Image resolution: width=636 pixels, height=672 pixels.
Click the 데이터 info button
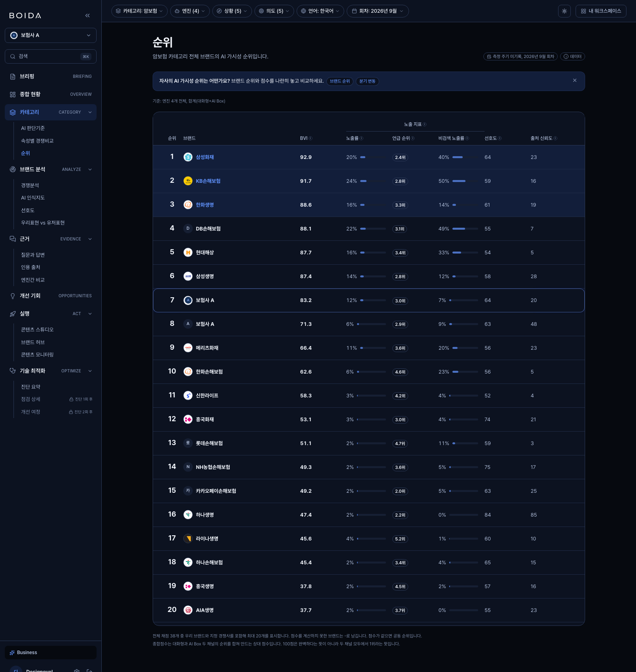coord(572,56)
